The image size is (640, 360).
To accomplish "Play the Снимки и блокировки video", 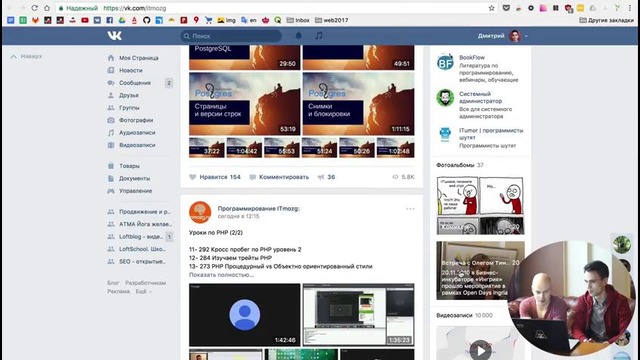I will click(x=358, y=104).
